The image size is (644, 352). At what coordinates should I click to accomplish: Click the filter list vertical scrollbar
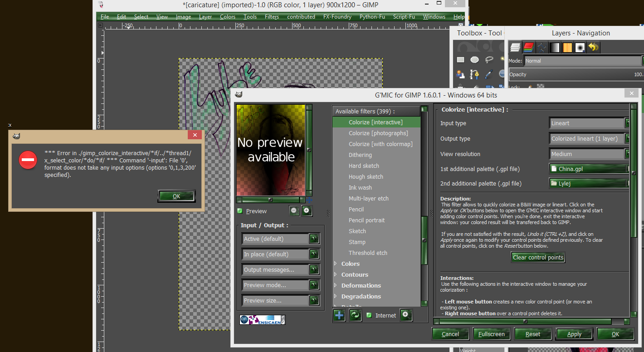(x=424, y=206)
